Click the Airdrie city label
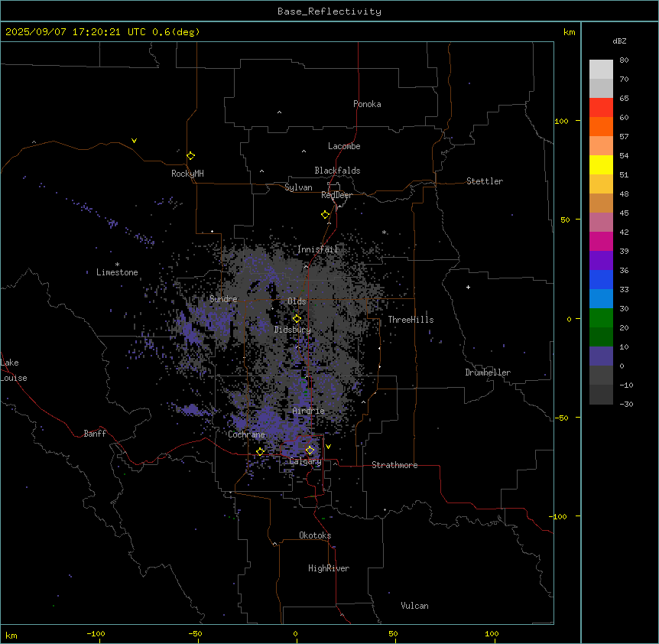Screen dimensions: 659x644 [x=309, y=411]
